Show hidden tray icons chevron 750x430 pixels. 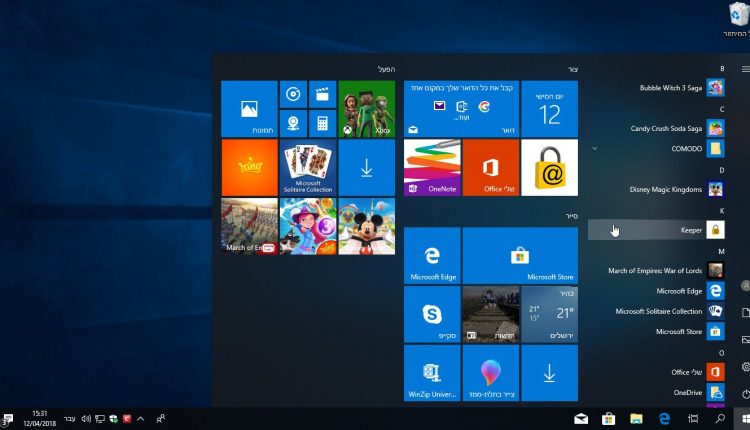click(141, 419)
